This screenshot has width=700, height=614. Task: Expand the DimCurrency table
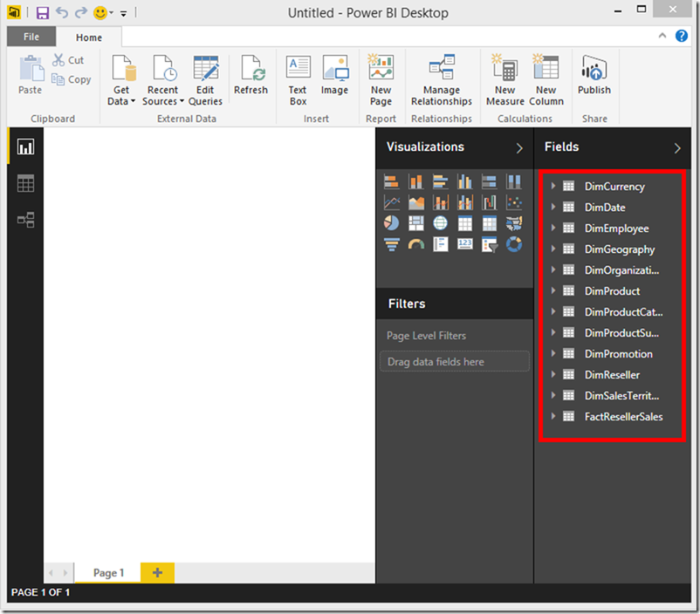553,186
